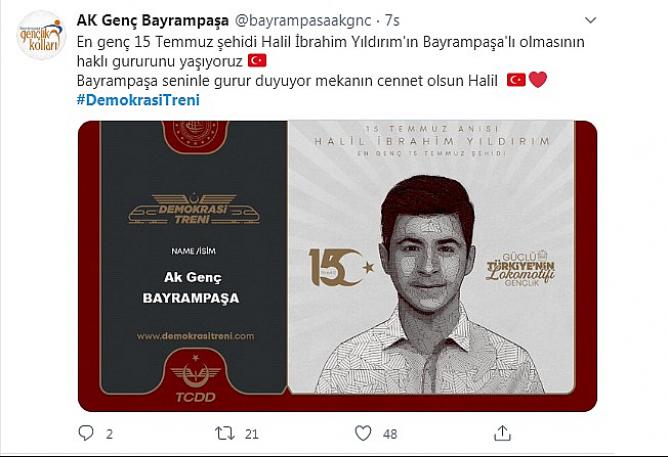Click the Demokrasi Treni train logo in image

click(x=194, y=209)
